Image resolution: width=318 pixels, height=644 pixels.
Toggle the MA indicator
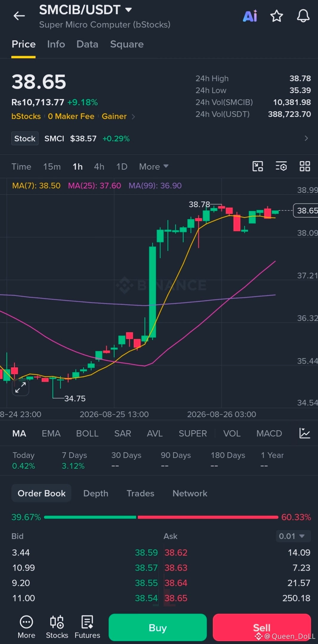click(x=19, y=433)
